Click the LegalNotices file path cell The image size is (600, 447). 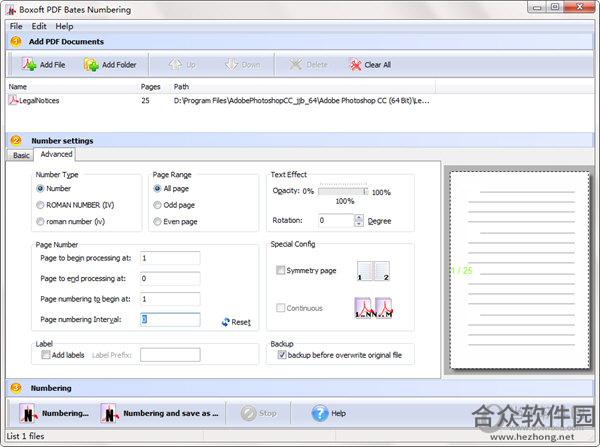coord(302,101)
